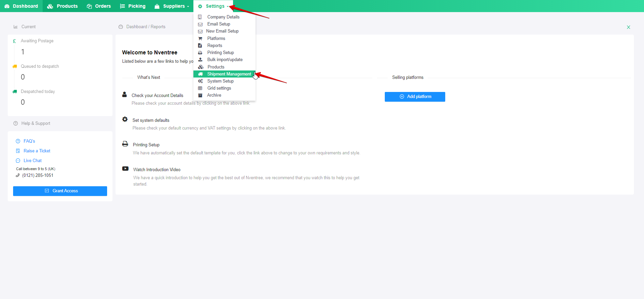This screenshot has width=644, height=299.
Task: Open Printing Setup link in What's Next
Action: [146, 145]
